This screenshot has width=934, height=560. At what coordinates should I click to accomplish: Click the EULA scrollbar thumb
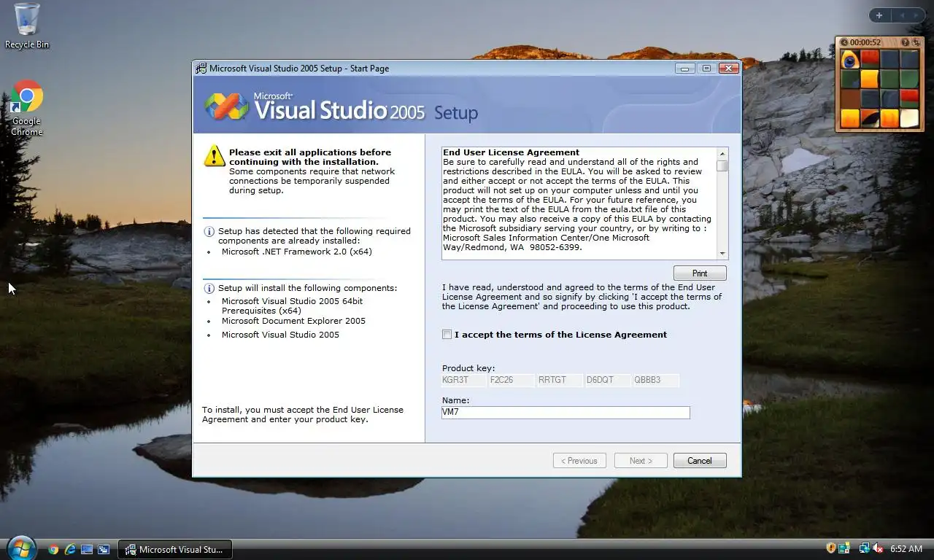coord(722,166)
